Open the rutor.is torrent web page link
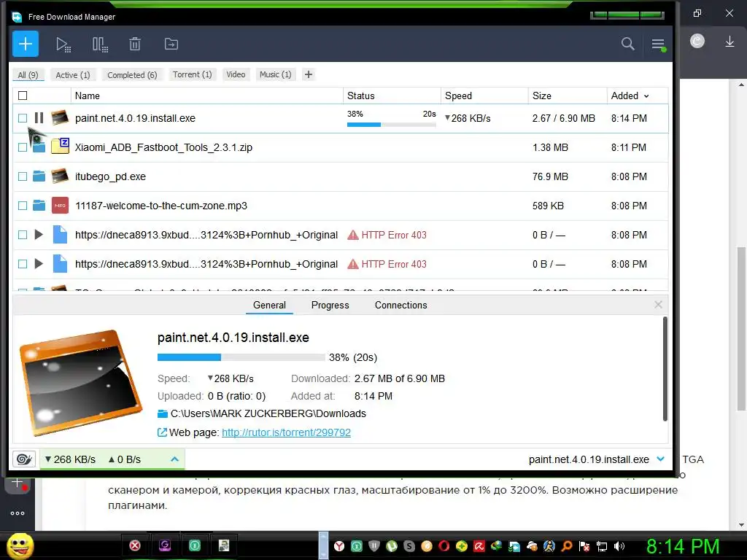The image size is (747, 560). (x=286, y=432)
